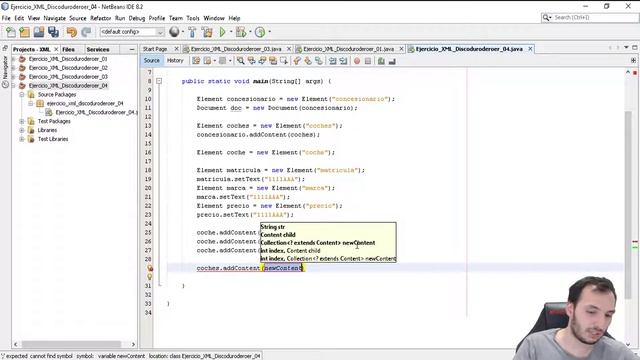Click the Shift Line Left icon

click(333, 61)
